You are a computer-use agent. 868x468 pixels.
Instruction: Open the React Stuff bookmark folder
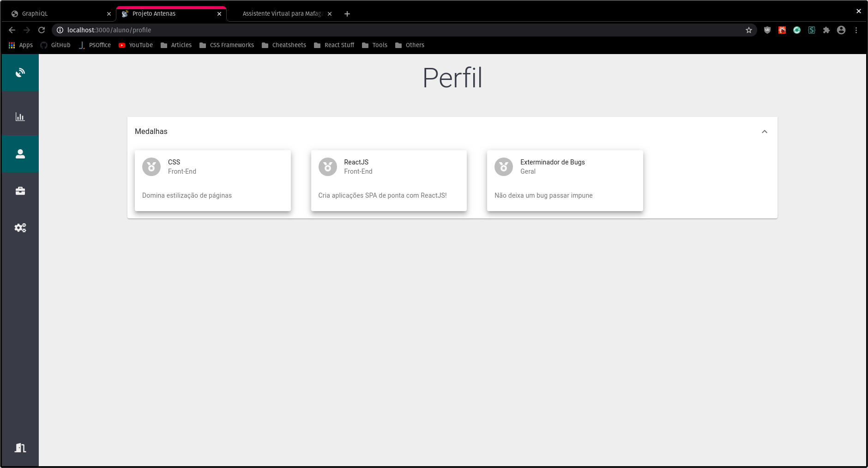pos(334,45)
